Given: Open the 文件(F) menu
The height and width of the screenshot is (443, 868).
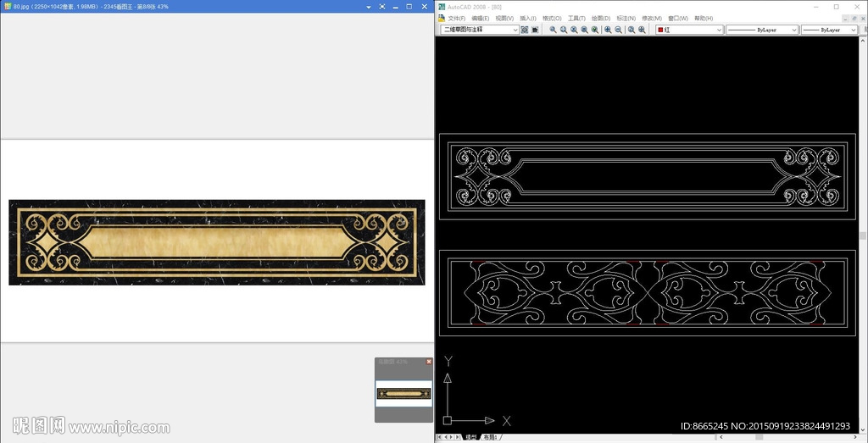Looking at the screenshot, I should 456,18.
